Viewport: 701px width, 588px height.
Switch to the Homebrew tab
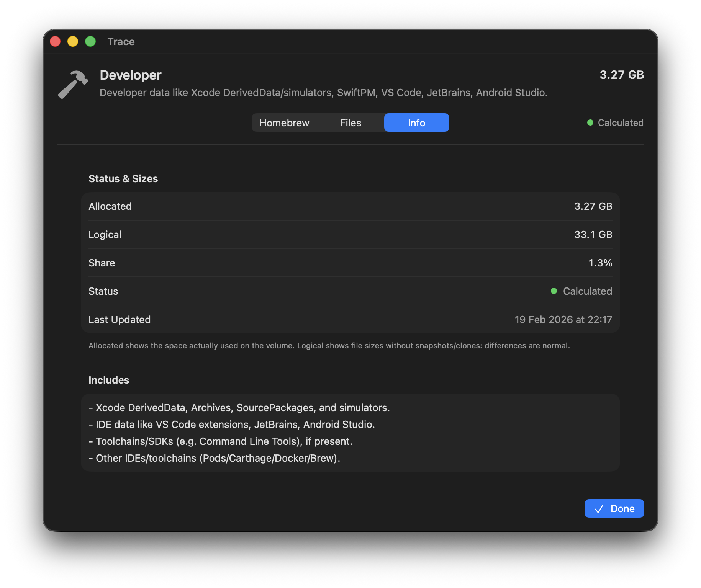pos(284,122)
